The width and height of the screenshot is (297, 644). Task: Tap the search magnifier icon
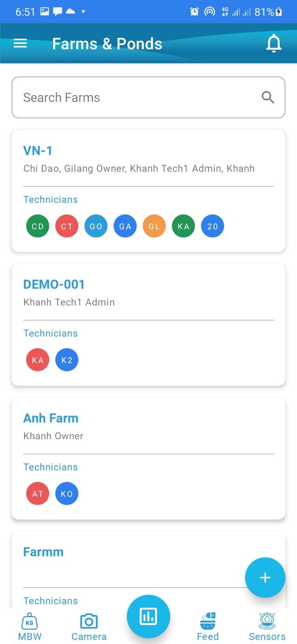click(268, 97)
